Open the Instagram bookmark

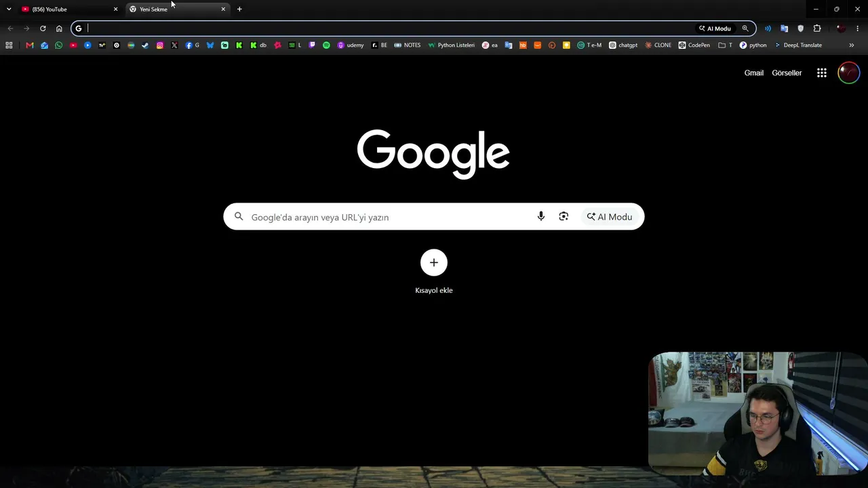coord(160,45)
